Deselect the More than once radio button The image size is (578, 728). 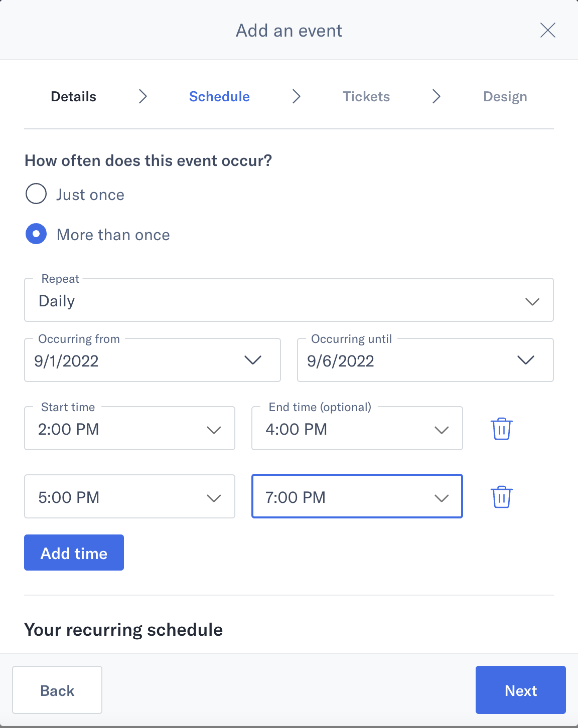(x=36, y=234)
